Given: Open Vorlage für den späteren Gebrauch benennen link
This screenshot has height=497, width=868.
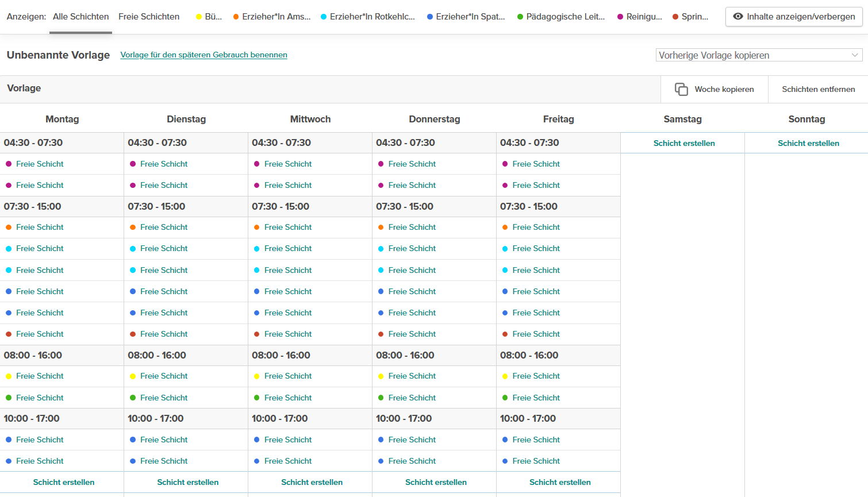Looking at the screenshot, I should [x=203, y=55].
